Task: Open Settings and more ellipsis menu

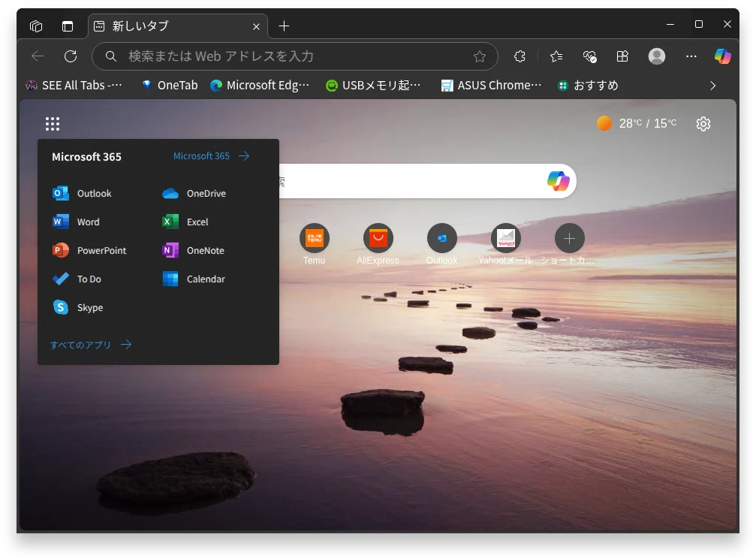Action: click(691, 56)
